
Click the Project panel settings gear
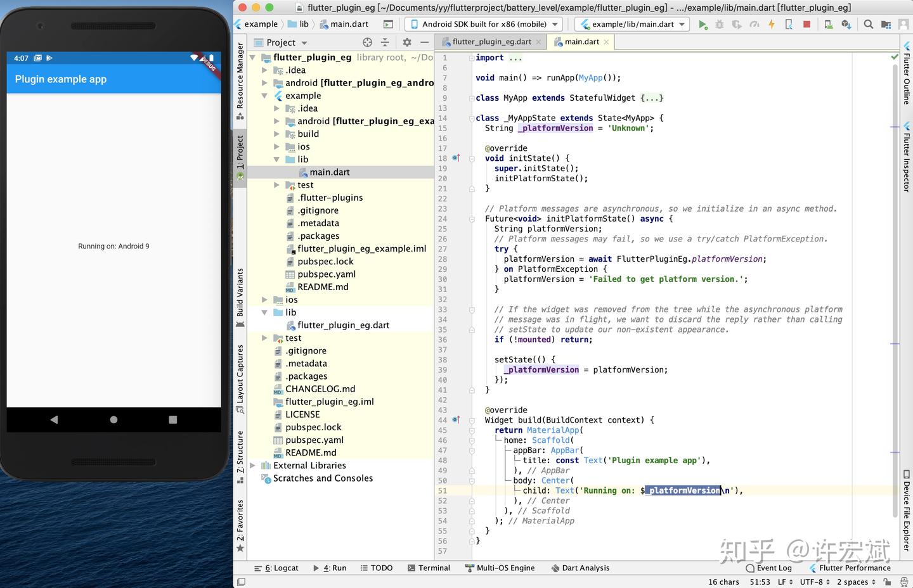point(406,42)
